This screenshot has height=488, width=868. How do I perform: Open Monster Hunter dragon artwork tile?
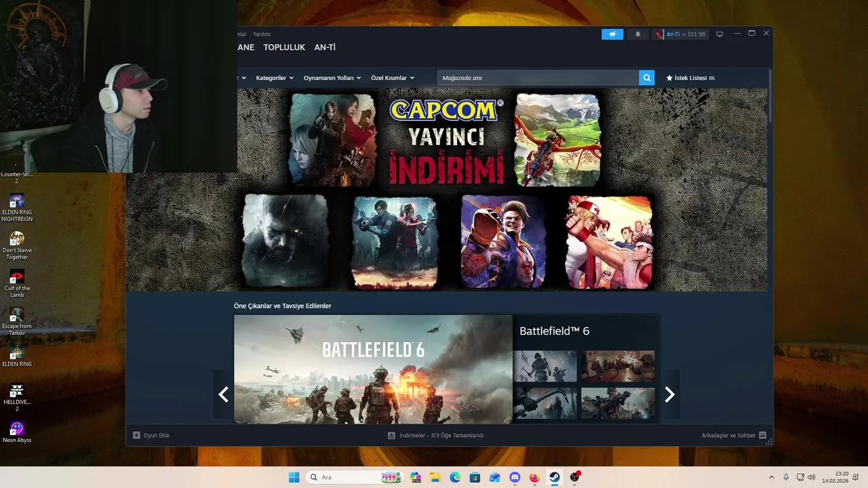coord(558,140)
